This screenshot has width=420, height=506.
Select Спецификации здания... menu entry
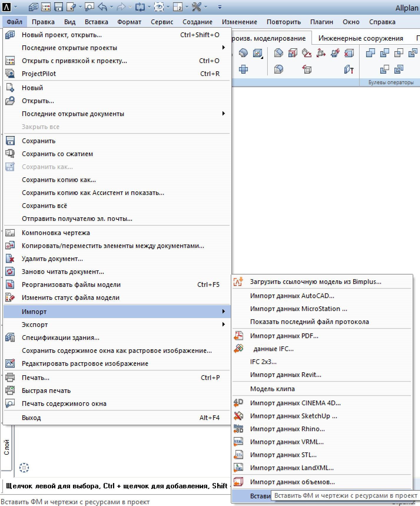(x=117, y=338)
